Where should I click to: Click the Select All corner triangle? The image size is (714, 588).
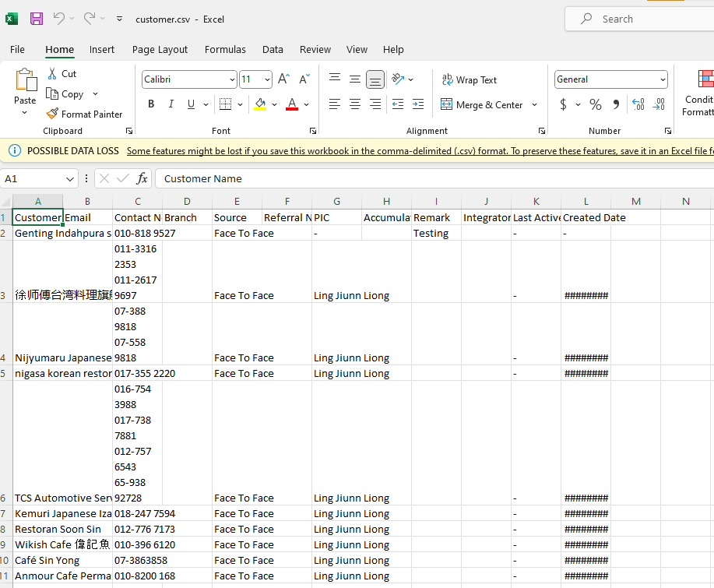click(6, 201)
